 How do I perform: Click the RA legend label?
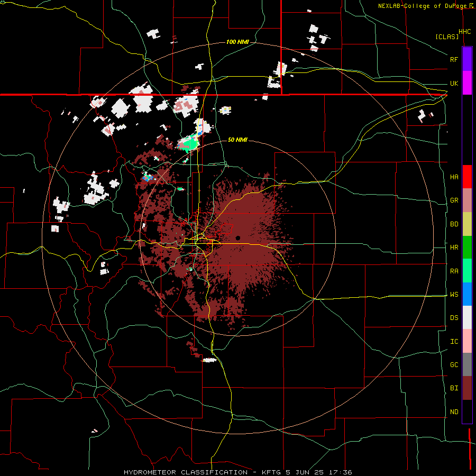[x=454, y=271]
